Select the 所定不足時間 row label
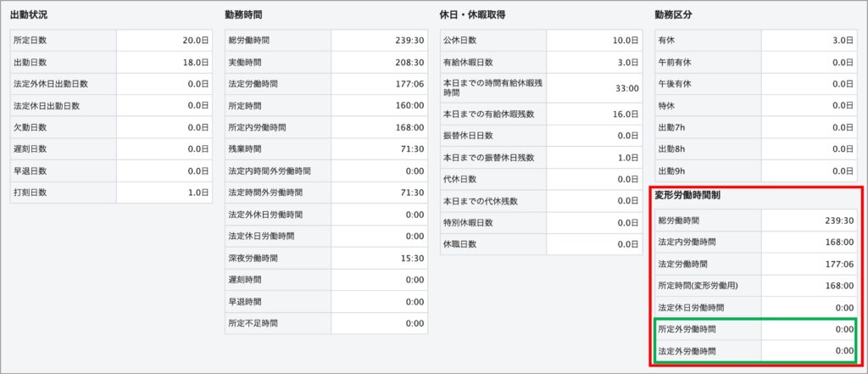The width and height of the screenshot is (868, 374). point(253,323)
